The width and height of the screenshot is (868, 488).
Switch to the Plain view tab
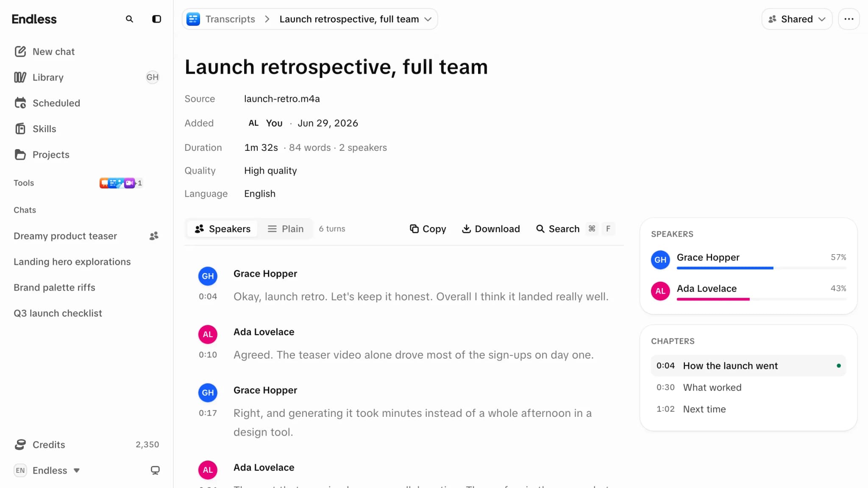coord(286,229)
